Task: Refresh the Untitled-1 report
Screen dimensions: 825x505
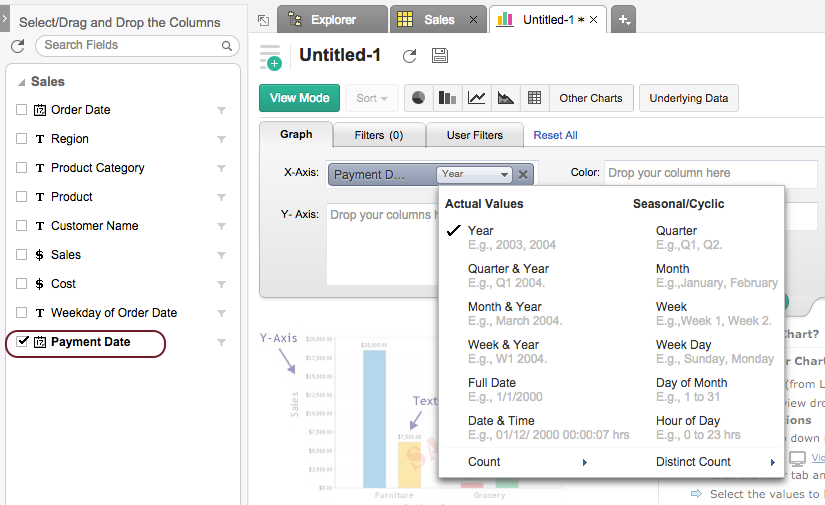Action: pyautogui.click(x=409, y=57)
